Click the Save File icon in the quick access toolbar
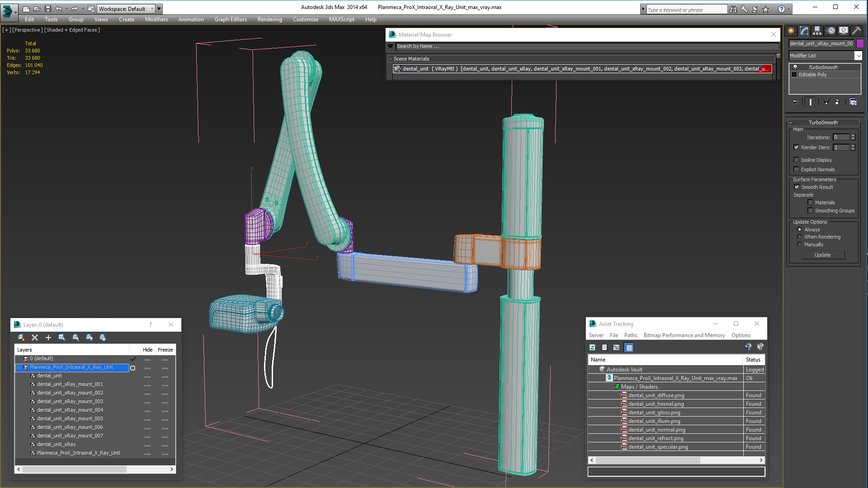 pos(47,9)
